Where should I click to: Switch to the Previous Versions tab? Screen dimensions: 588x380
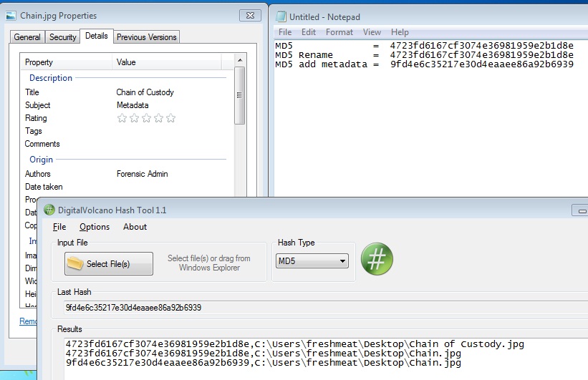[x=147, y=37]
